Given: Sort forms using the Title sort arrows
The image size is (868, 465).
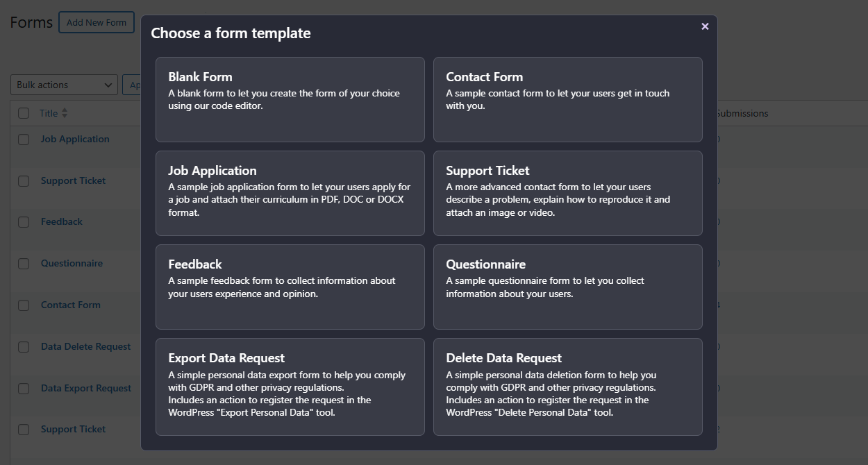Looking at the screenshot, I should coord(64,112).
